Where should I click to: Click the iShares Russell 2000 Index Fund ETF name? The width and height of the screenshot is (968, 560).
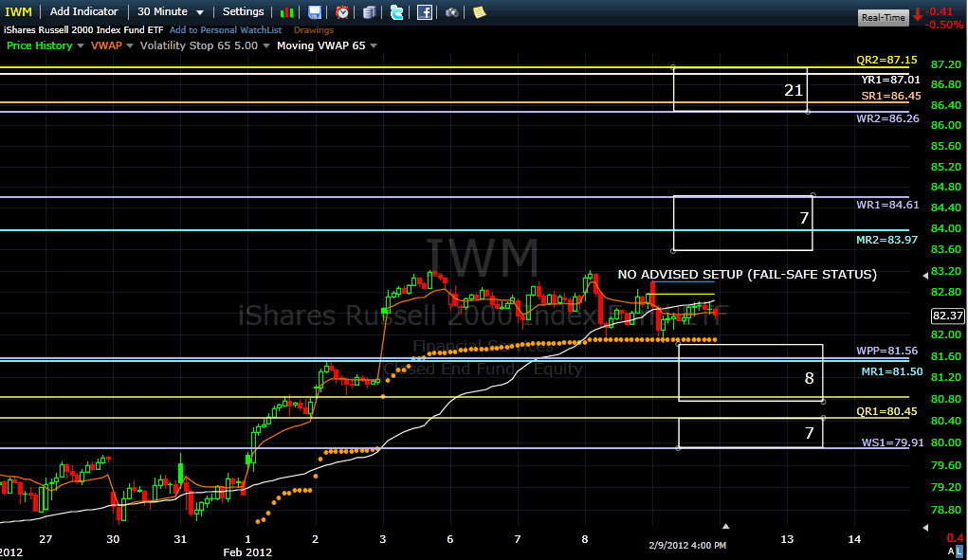tap(83, 29)
